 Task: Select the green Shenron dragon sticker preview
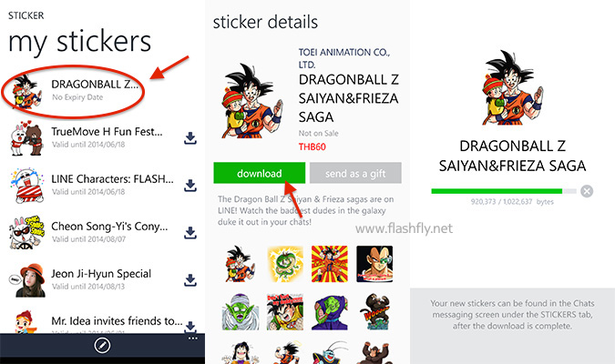tap(283, 264)
